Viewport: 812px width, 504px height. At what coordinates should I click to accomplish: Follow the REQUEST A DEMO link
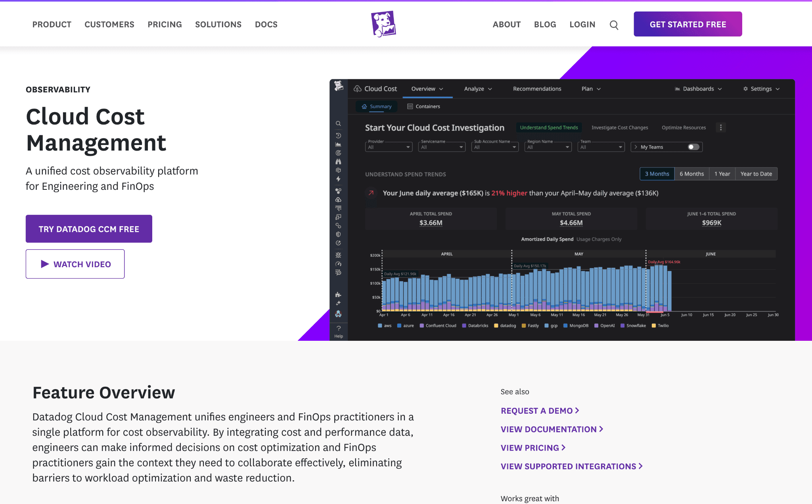(x=540, y=411)
